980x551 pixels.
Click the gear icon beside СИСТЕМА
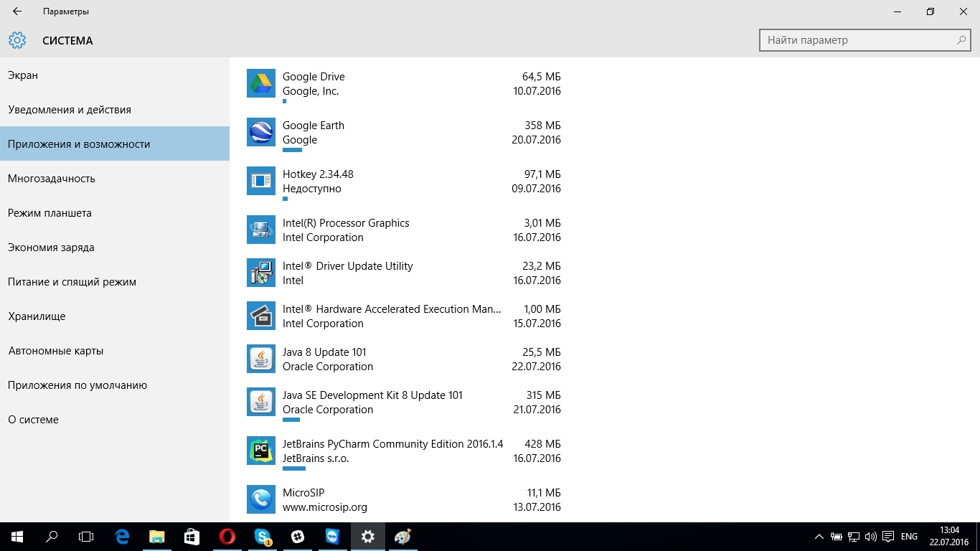[x=17, y=40]
